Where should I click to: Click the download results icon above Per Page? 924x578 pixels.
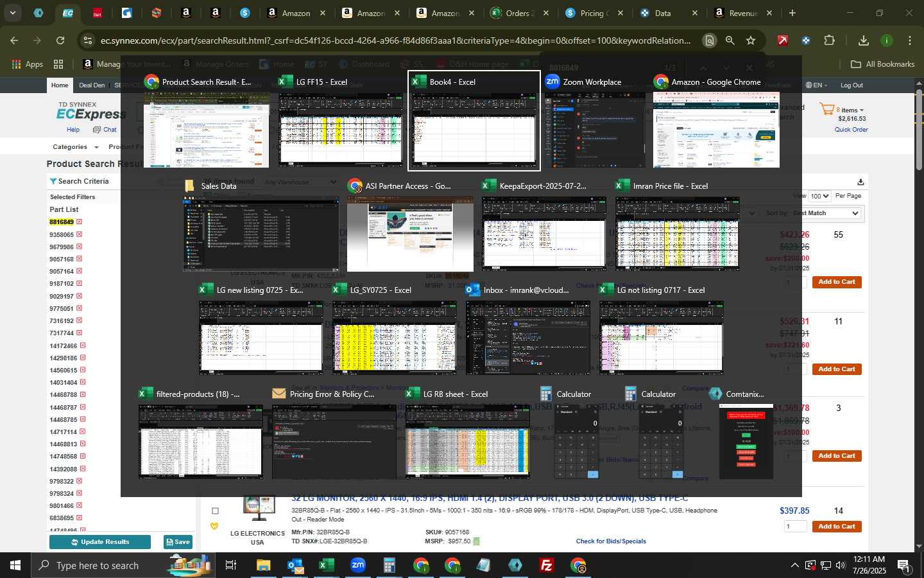(x=860, y=182)
